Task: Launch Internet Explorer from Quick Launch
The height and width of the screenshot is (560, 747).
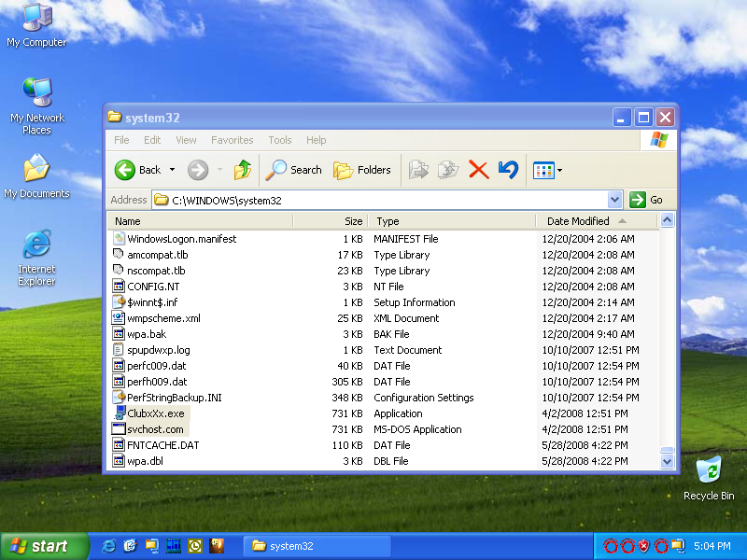Action: coord(108,546)
